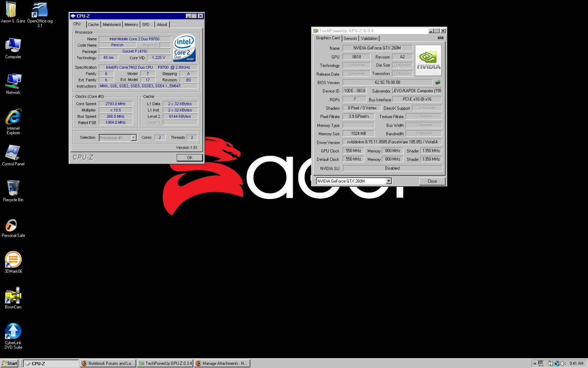
Task: Click the Specification field in CPU-Z
Action: (148, 67)
